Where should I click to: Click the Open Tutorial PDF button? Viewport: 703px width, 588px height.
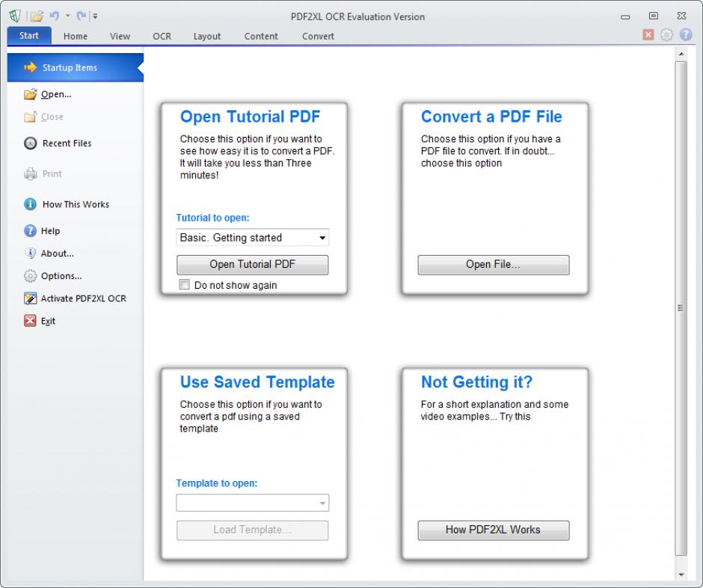[x=253, y=265]
